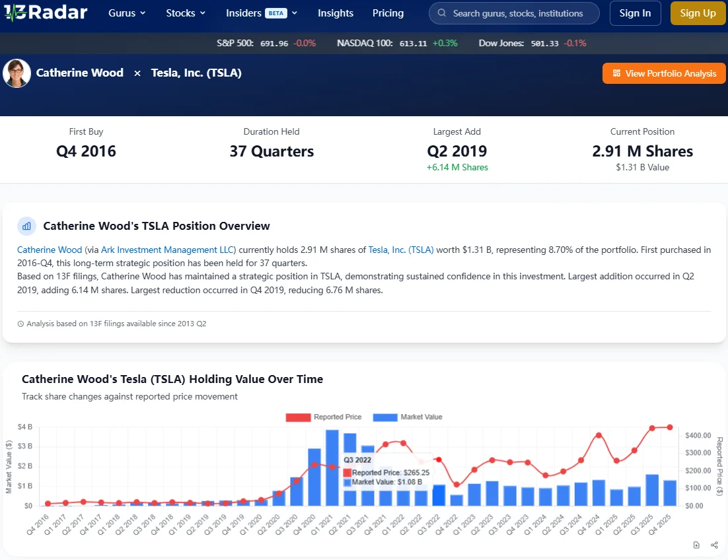Image resolution: width=728 pixels, height=560 pixels.
Task: Click the bar chart icon beside Position Overview
Action: pos(27,226)
